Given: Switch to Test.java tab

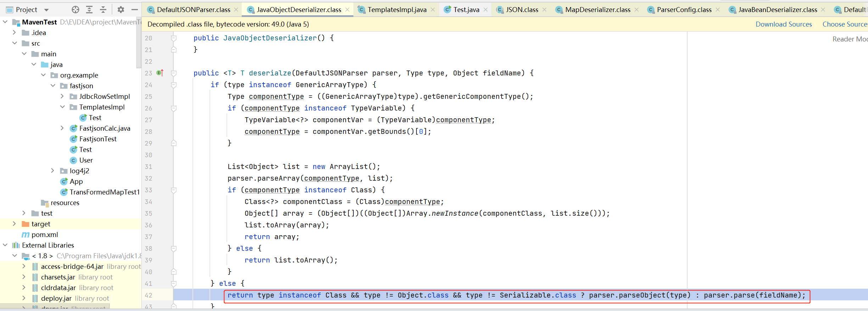Looking at the screenshot, I should [466, 10].
